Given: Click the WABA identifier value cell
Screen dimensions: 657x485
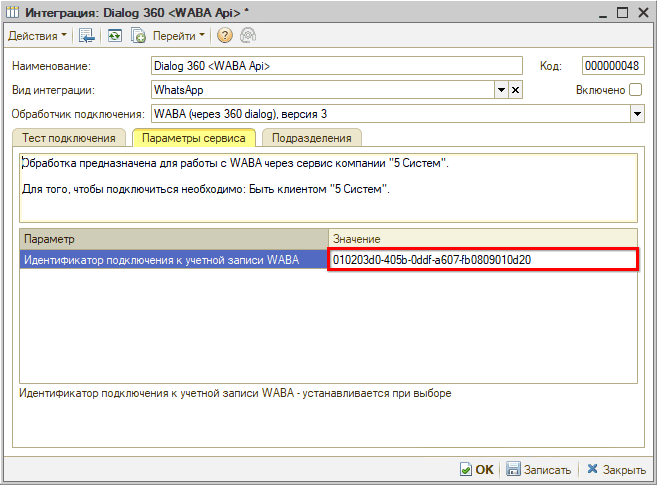Looking at the screenshot, I should [482, 260].
